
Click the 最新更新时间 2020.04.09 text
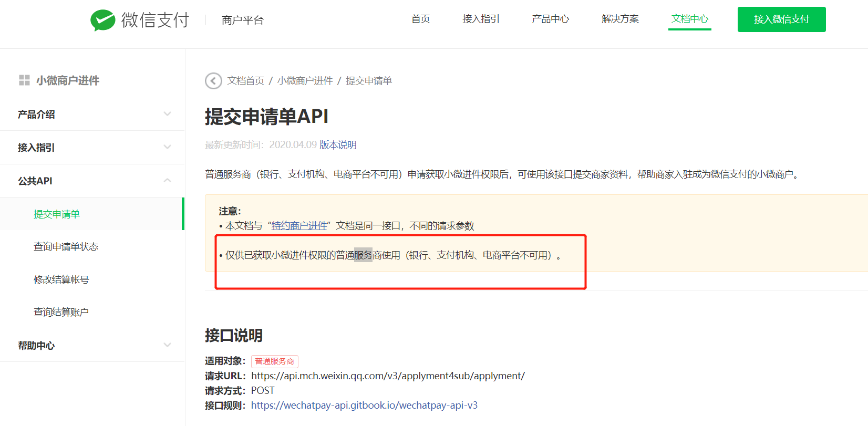pyautogui.click(x=261, y=145)
